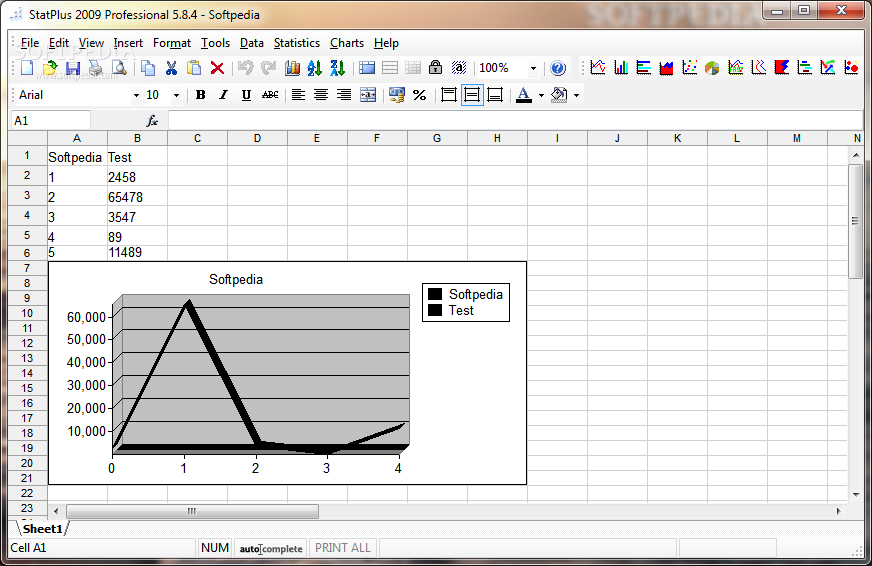The width and height of the screenshot is (872, 566).
Task: Click NUM indicator in the status bar
Action: pyautogui.click(x=215, y=548)
